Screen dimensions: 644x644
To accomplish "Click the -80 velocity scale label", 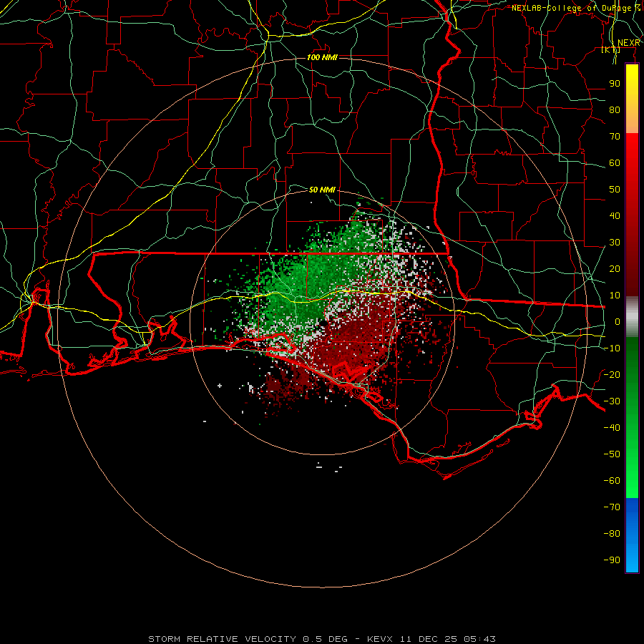I will (612, 534).
